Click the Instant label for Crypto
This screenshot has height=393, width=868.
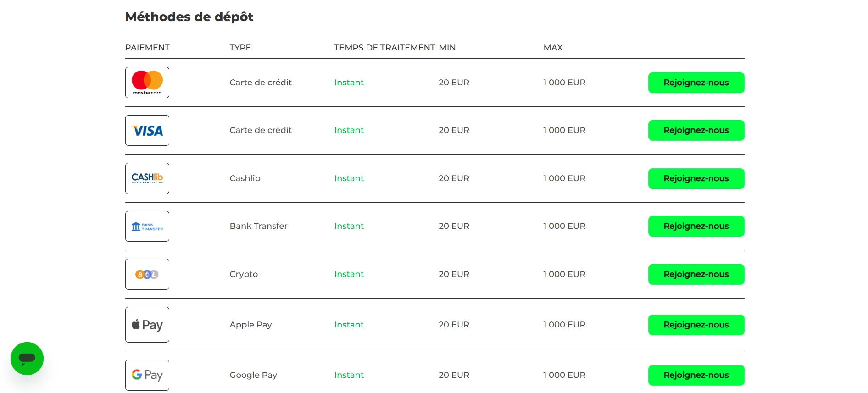pyautogui.click(x=349, y=274)
